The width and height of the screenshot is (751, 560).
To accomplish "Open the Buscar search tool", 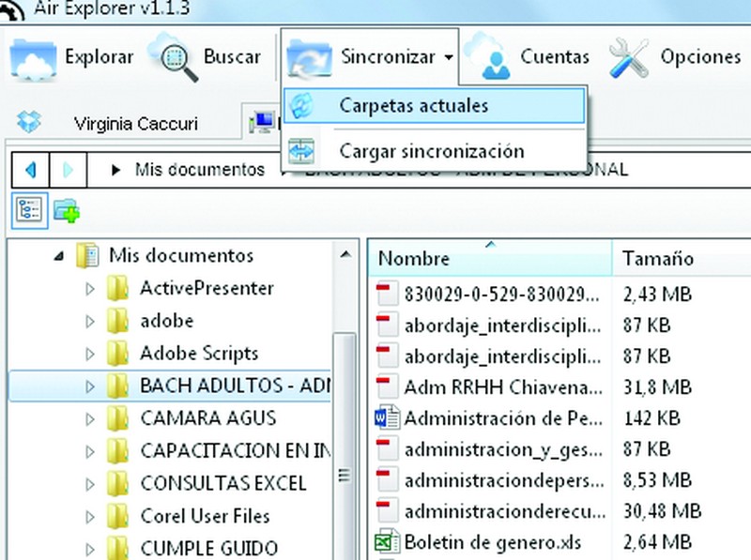I will point(206,57).
